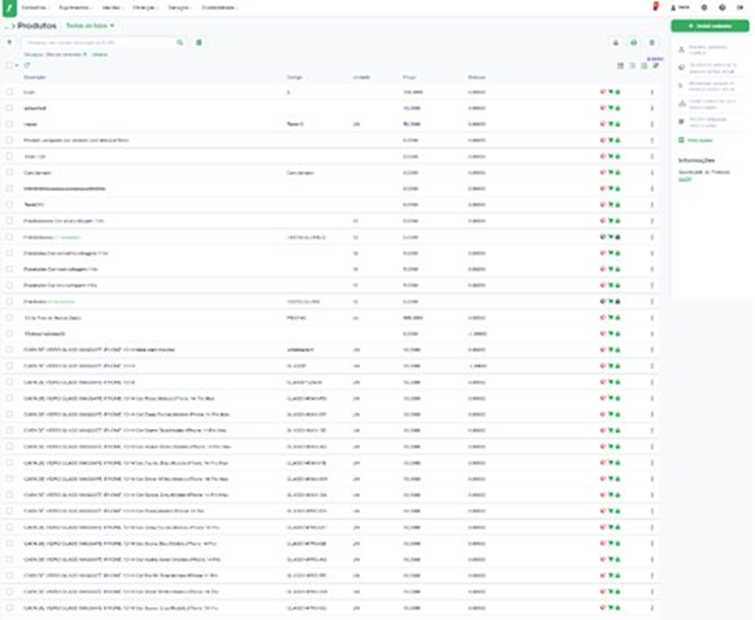Click into the product search input field
The width and height of the screenshot is (755, 620).
tap(100, 43)
